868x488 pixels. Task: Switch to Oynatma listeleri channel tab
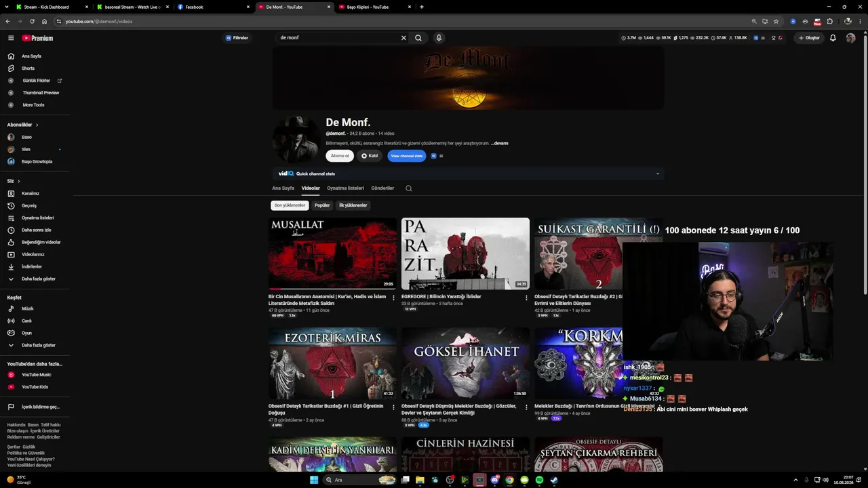click(x=346, y=188)
